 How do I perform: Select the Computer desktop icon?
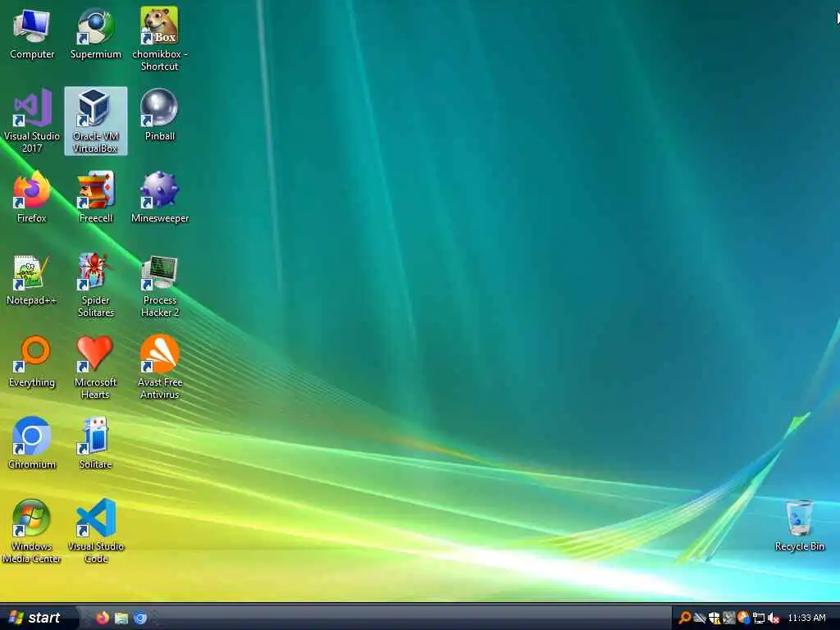[x=32, y=34]
